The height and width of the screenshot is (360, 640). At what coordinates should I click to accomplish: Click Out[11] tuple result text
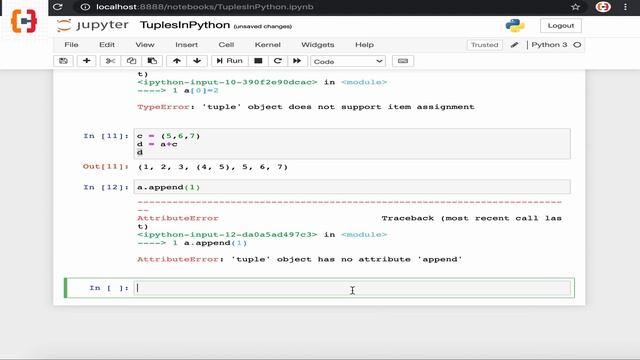tap(213, 167)
